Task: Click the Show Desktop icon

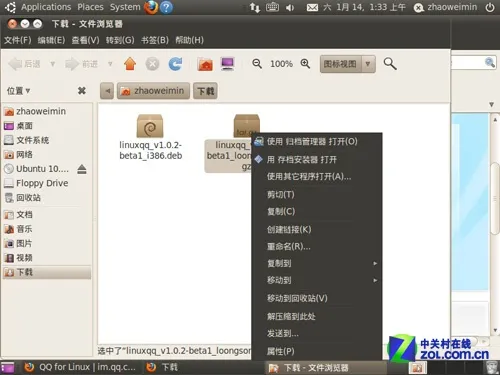Action: (x=7, y=368)
